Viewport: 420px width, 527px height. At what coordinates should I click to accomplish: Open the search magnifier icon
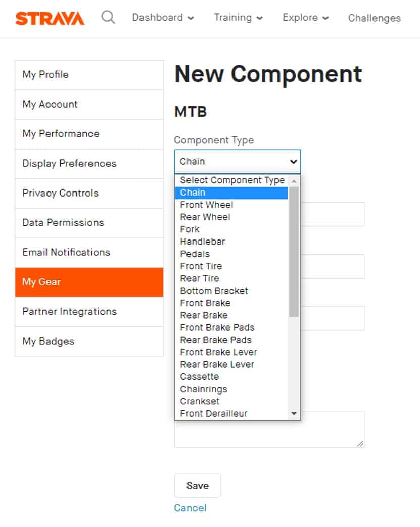point(108,18)
